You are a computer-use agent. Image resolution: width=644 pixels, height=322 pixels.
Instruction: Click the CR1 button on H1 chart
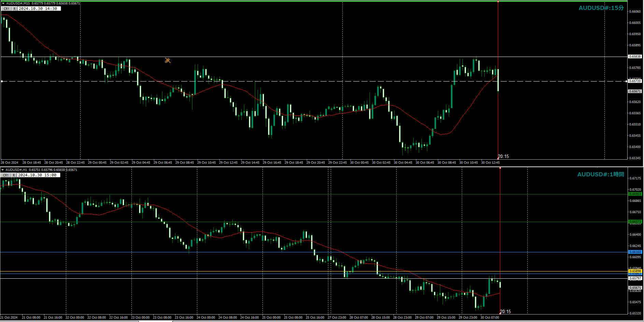point(6,175)
